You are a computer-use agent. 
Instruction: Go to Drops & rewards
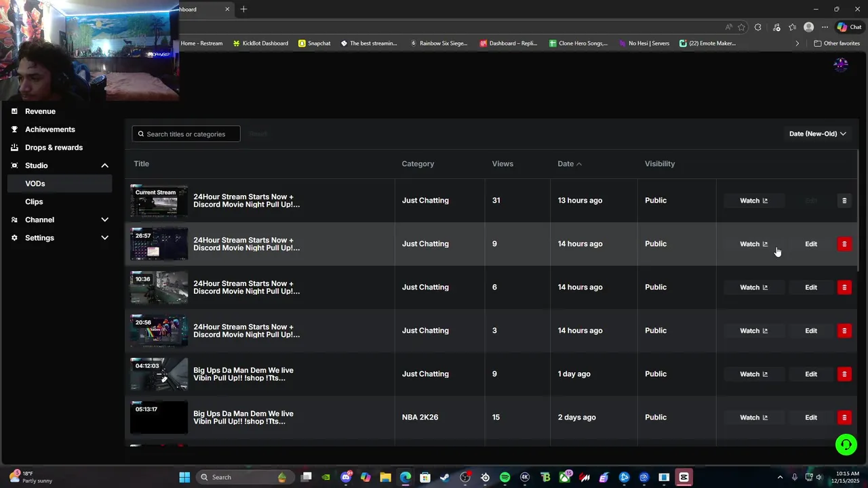coord(54,147)
